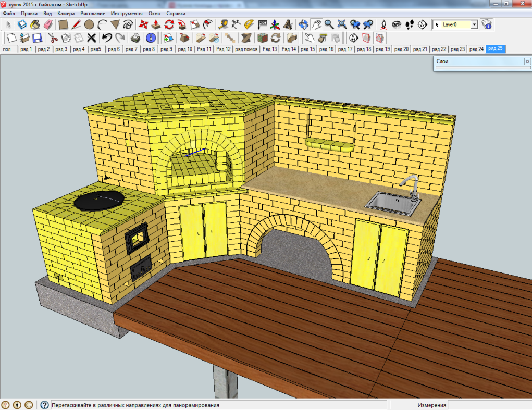The image size is (532, 410).
Task: Click the Save floppy disk icon
Action: click(x=37, y=38)
